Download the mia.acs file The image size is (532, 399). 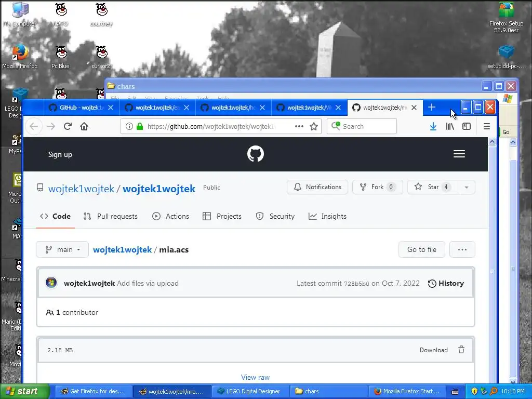pyautogui.click(x=434, y=350)
